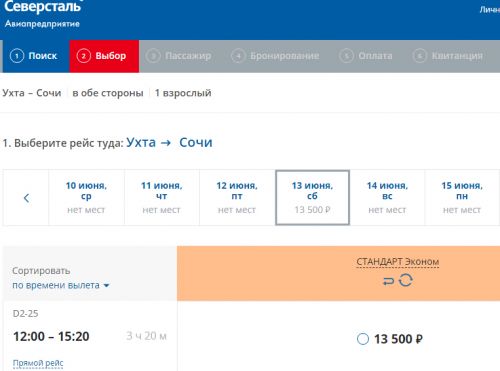Viewport: 500px width, 371px height.
Task: Click the step 3 circle icon near Пассажир
Action: (x=153, y=56)
